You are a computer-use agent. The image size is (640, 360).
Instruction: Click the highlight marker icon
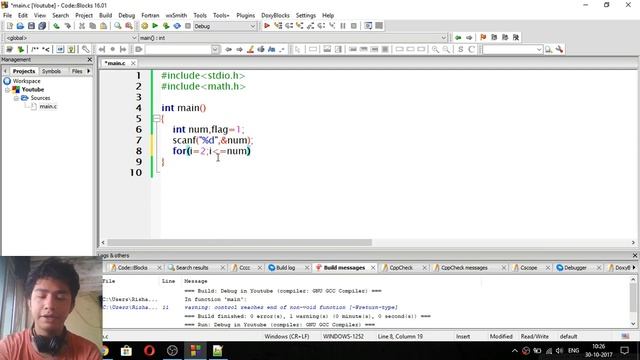coord(250,49)
